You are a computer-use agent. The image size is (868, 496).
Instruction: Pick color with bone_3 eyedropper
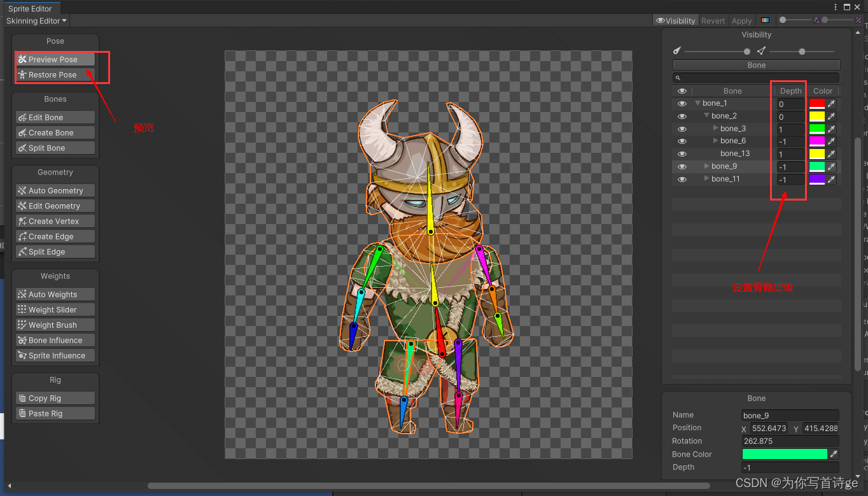click(x=831, y=129)
